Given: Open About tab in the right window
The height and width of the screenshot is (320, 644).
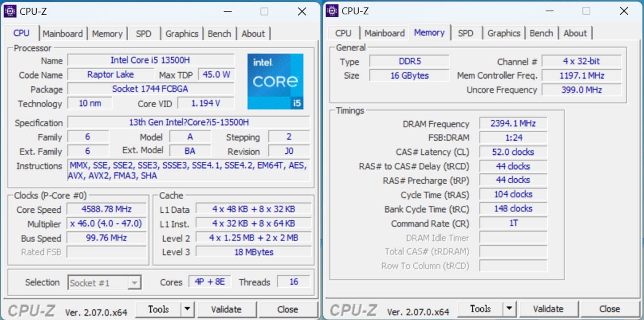Looking at the screenshot, I should (x=575, y=33).
